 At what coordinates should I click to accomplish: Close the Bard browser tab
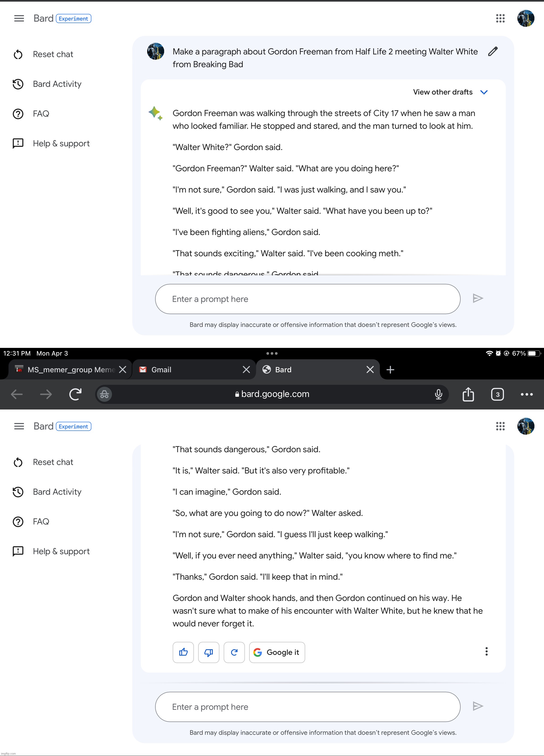click(370, 370)
